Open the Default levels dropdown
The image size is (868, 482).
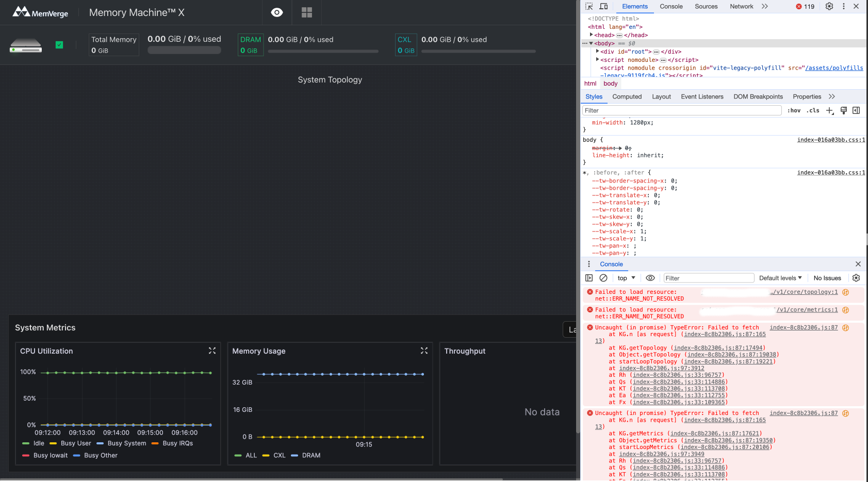tap(780, 278)
